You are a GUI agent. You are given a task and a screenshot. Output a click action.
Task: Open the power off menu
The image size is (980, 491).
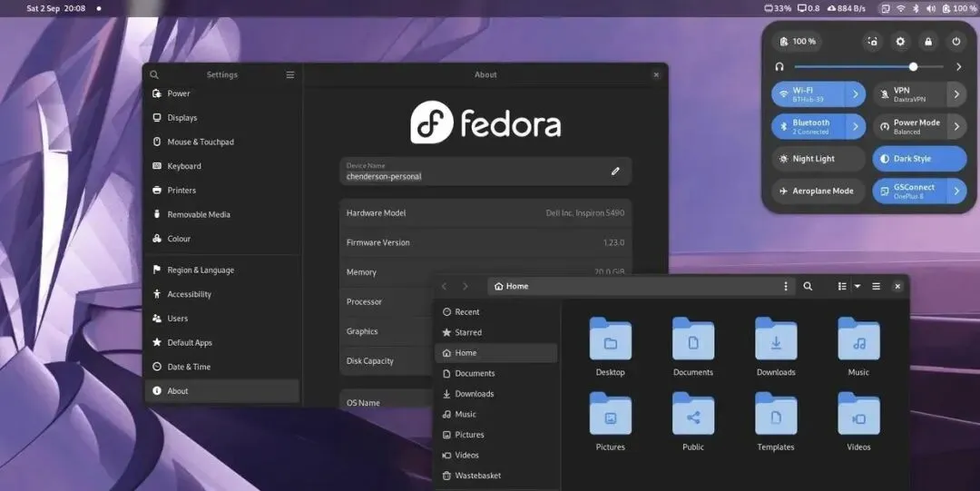[x=956, y=41]
